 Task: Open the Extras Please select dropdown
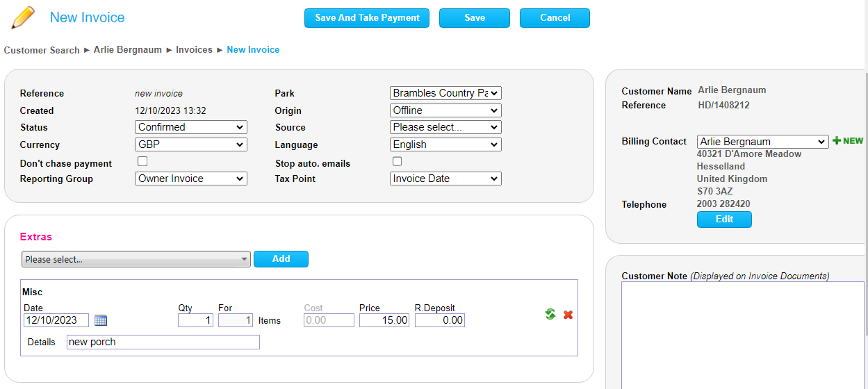pos(136,259)
